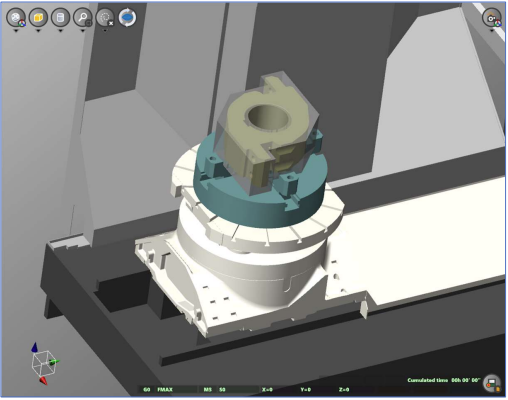
Task: Click the Cumulated time display
Action: coord(444,380)
